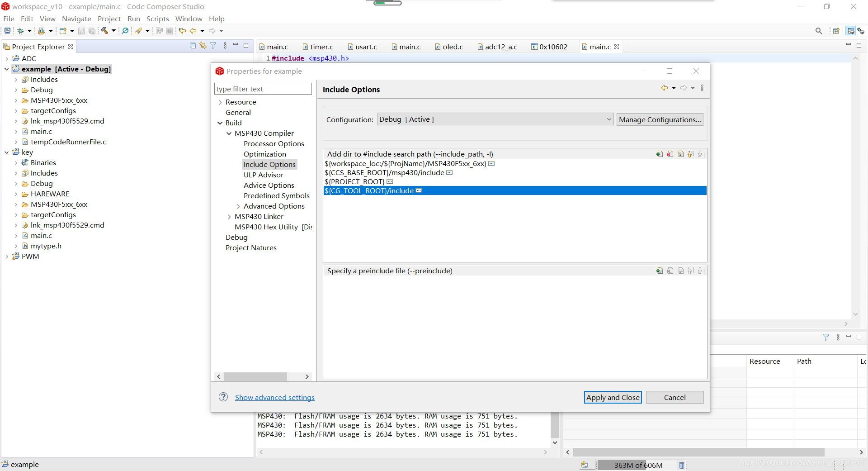Click Show advanced settings link
The height and width of the screenshot is (471, 868).
pos(274,397)
